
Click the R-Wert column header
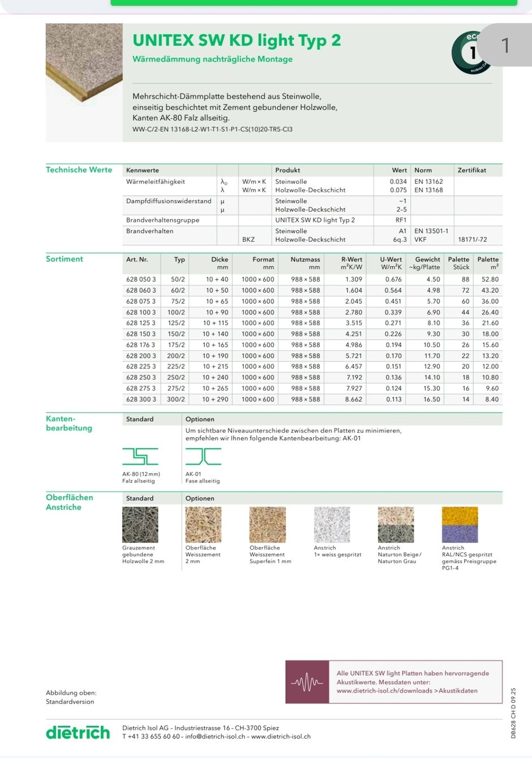(351, 259)
